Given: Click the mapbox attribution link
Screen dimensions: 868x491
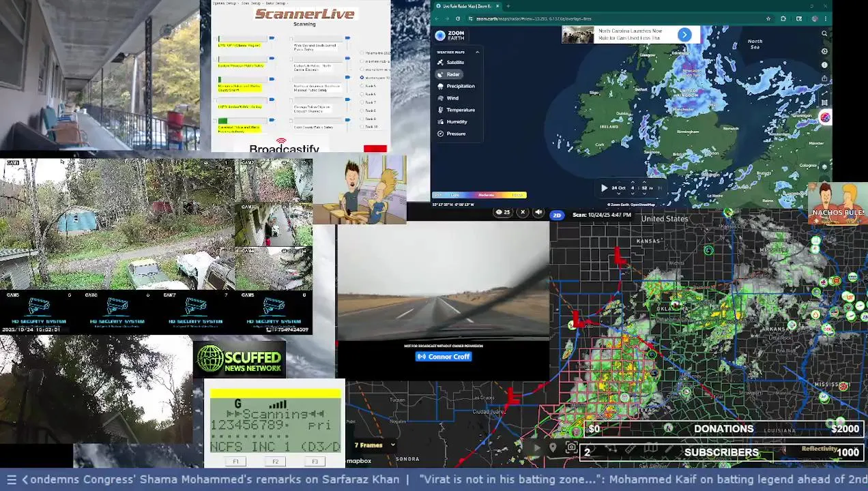Looking at the screenshot, I should pyautogui.click(x=359, y=461).
